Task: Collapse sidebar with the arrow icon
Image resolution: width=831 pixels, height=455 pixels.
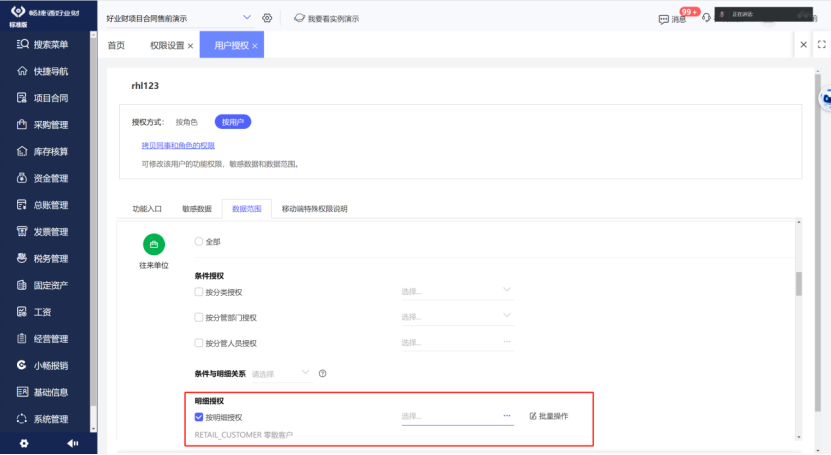Action: (73, 443)
